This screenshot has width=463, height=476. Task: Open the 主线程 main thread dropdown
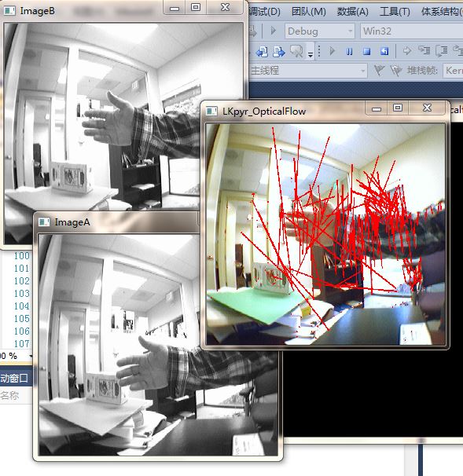point(307,71)
